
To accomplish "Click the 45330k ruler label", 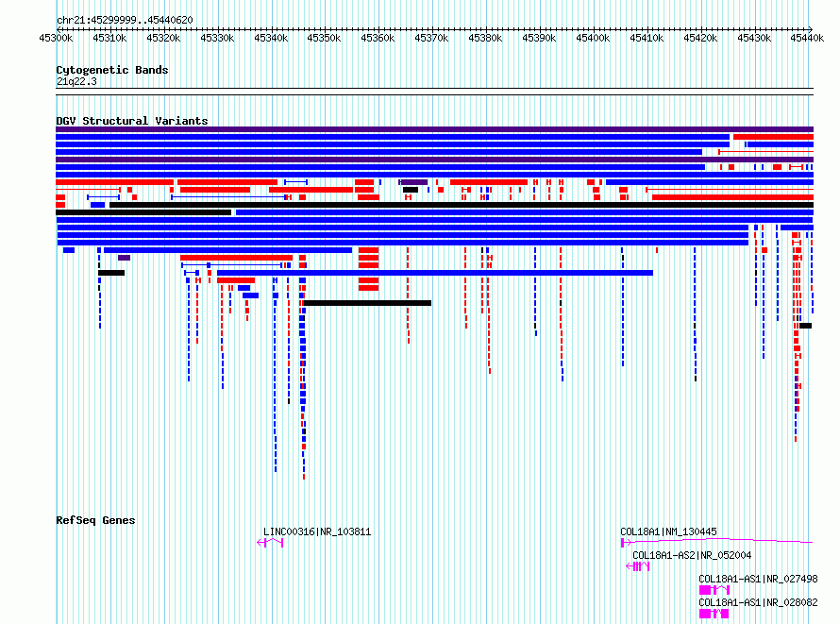I will coord(217,38).
